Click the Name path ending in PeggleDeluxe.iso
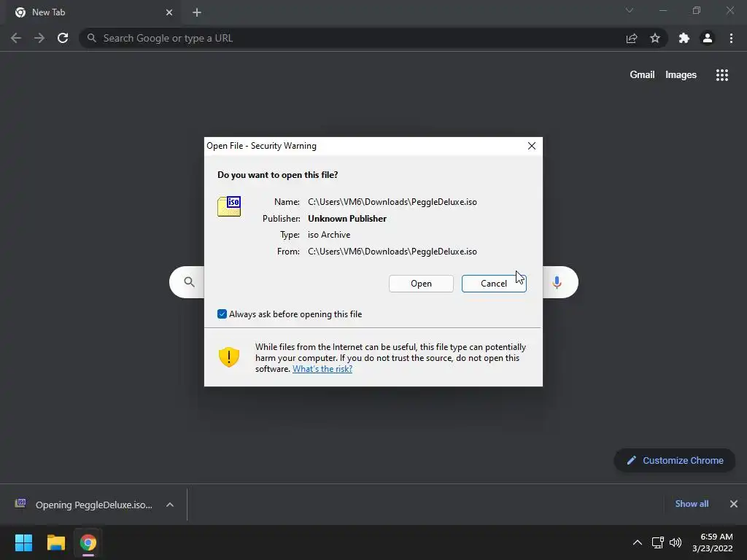Image resolution: width=747 pixels, height=560 pixels. point(392,202)
